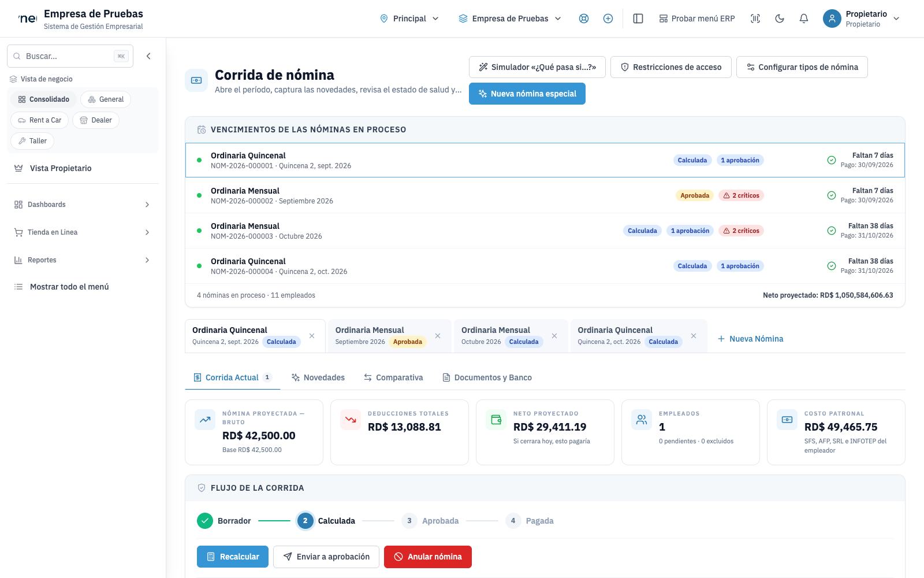Switch to the Novedades tab

(318, 377)
